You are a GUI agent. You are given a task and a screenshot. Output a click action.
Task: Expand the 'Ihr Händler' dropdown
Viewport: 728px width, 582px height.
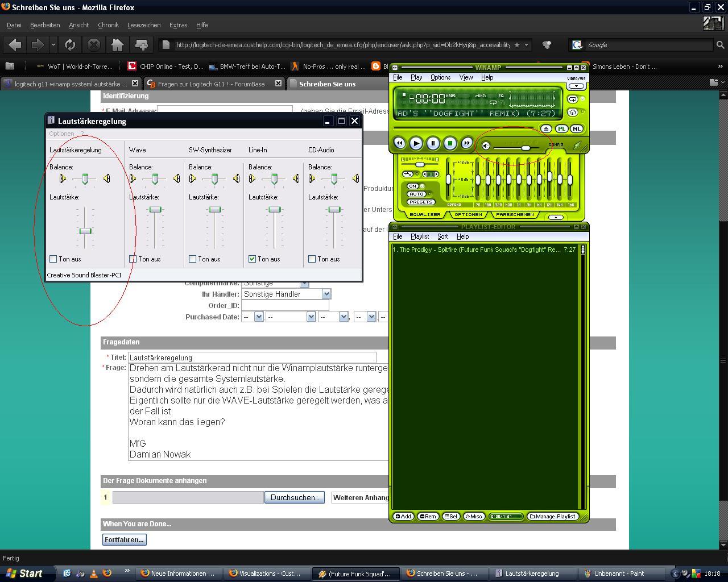pyautogui.click(x=326, y=294)
